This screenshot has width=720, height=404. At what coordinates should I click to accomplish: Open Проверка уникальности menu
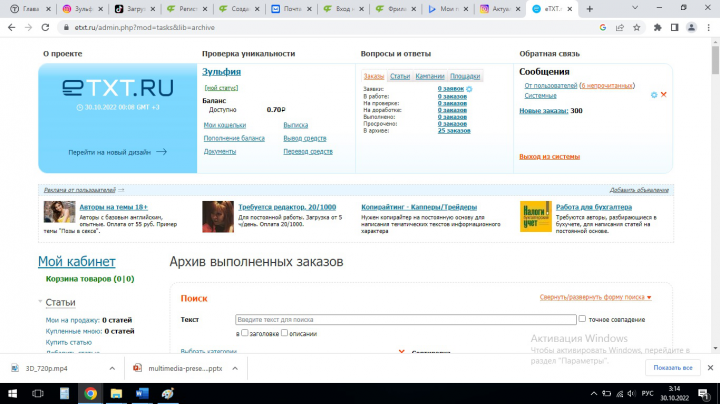(248, 54)
